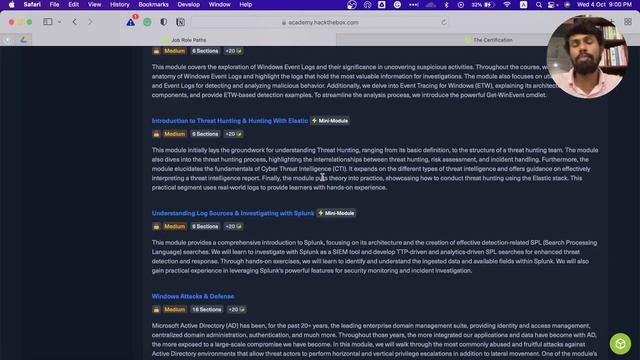This screenshot has height=360, width=640.
Task: Open the shield privacy report icon
Action: [x=164, y=22]
